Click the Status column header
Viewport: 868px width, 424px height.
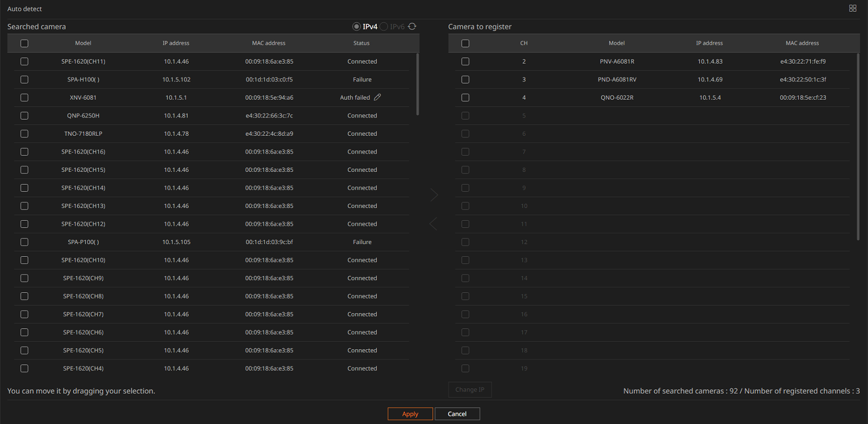(x=362, y=43)
